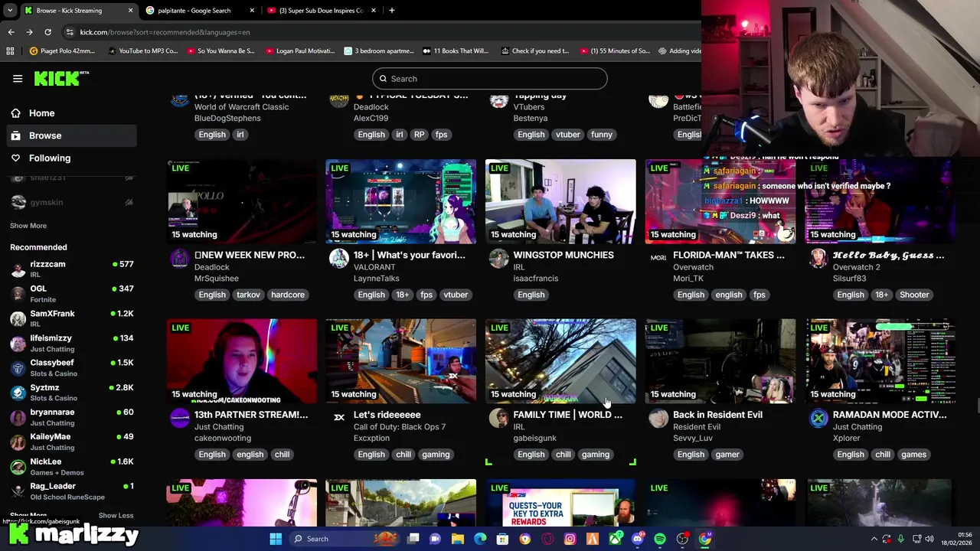
Task: Open FAMILY TIME stream title link
Action: click(567, 415)
